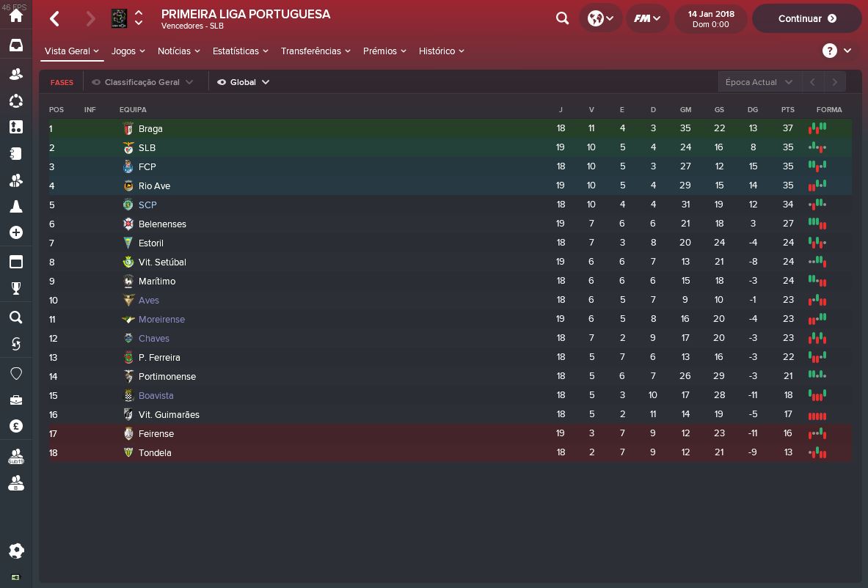This screenshot has width=868, height=588.
Task: Toggle the Global view eye selector
Action: click(244, 82)
